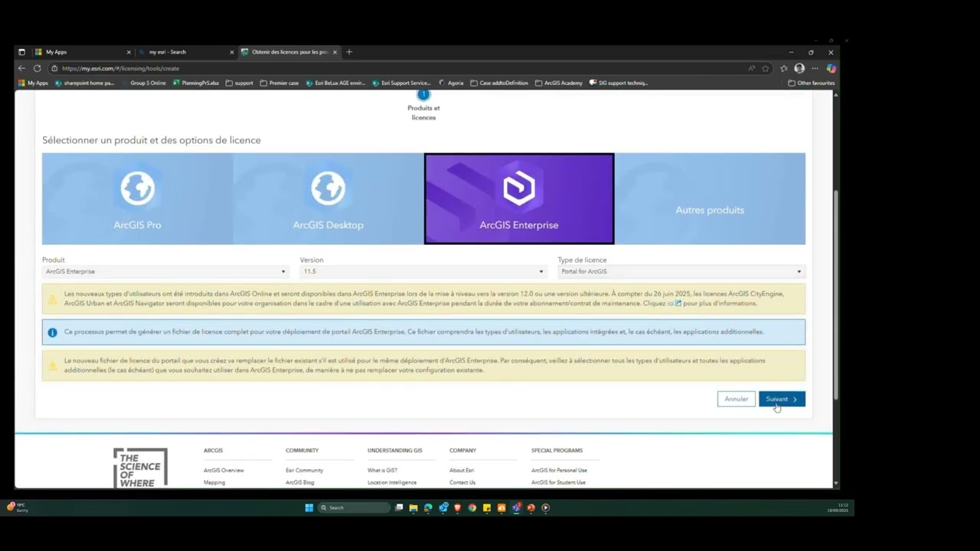Open the tab actions menu icon
This screenshot has height=551, width=980.
tap(21, 52)
